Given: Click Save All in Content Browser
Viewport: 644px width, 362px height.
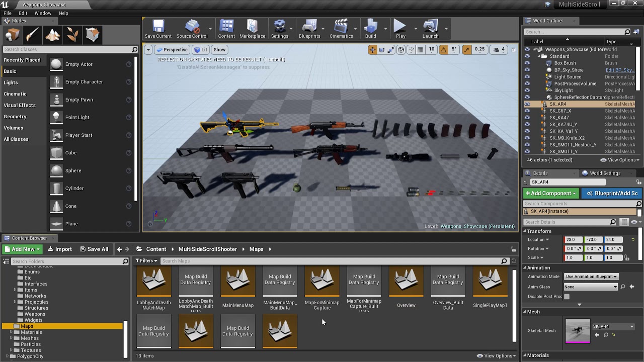Looking at the screenshot, I should (94, 249).
